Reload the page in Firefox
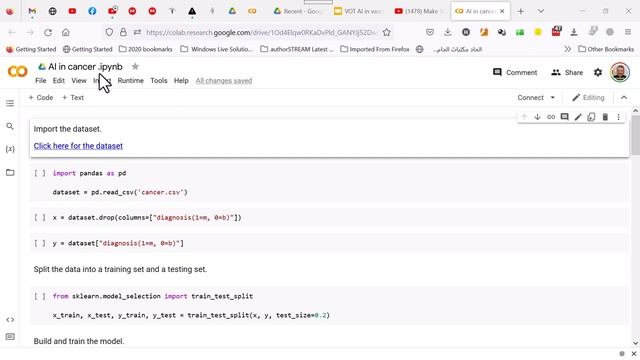640x360 pixels. [x=48, y=33]
